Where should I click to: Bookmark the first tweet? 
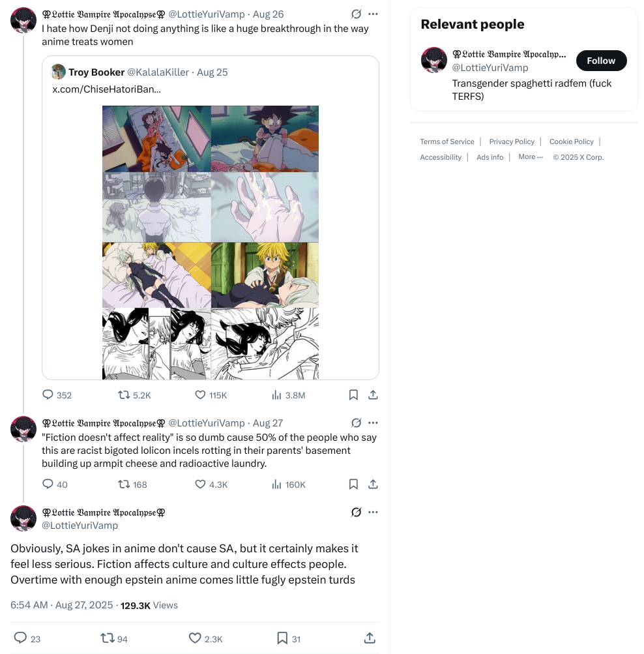tap(353, 395)
